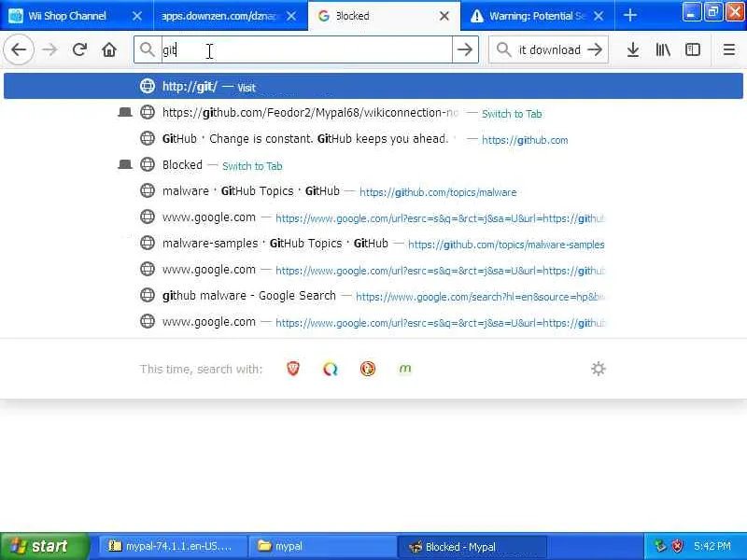Open the hamburger application menu
Viewport: 747px width, 560px height.
tap(729, 49)
